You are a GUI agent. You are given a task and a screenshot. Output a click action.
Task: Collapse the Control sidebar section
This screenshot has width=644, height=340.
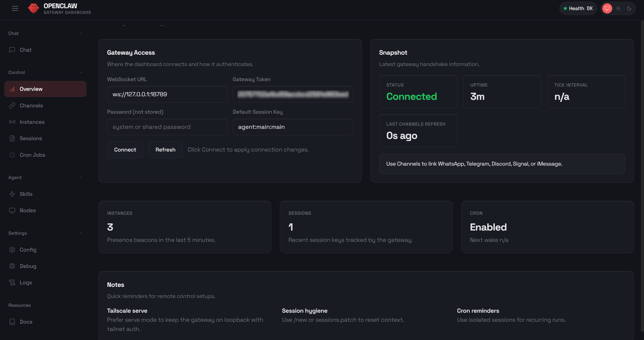[81, 72]
